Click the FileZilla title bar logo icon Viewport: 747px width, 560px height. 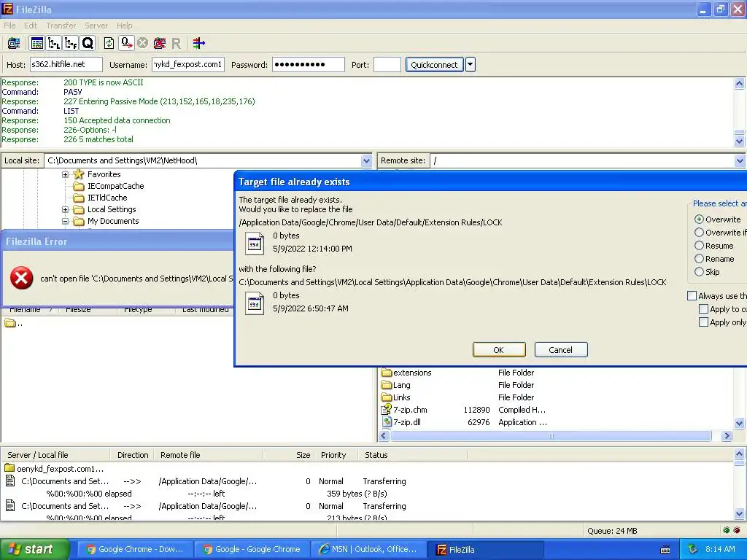click(7, 9)
